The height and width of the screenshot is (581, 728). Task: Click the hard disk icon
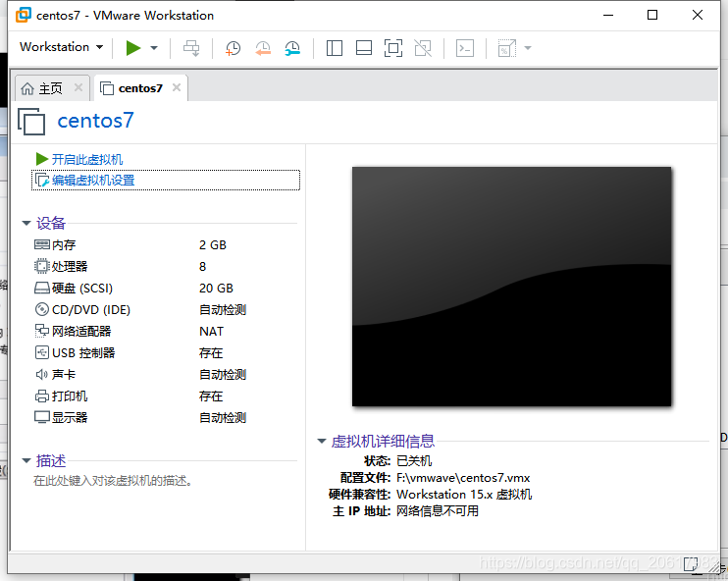pyautogui.click(x=42, y=288)
